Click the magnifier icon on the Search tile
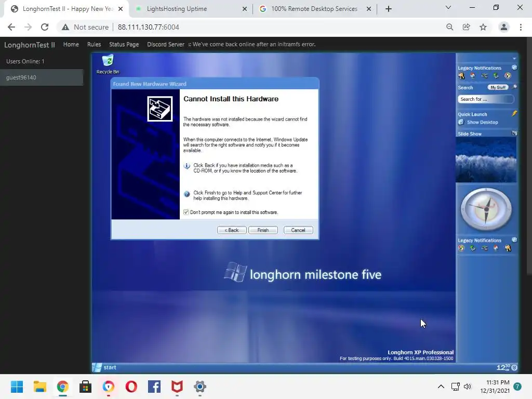Screen dimensions: 532x399 coord(514,87)
